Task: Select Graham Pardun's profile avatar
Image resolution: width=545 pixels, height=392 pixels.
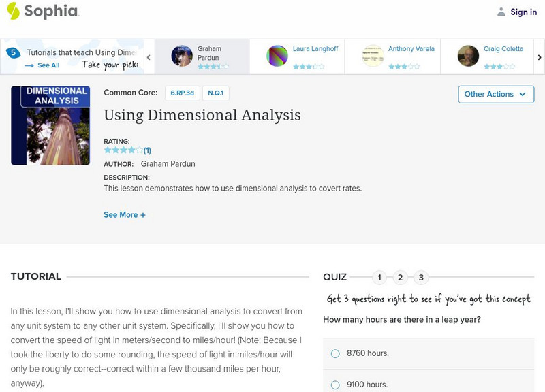Action: (183, 56)
